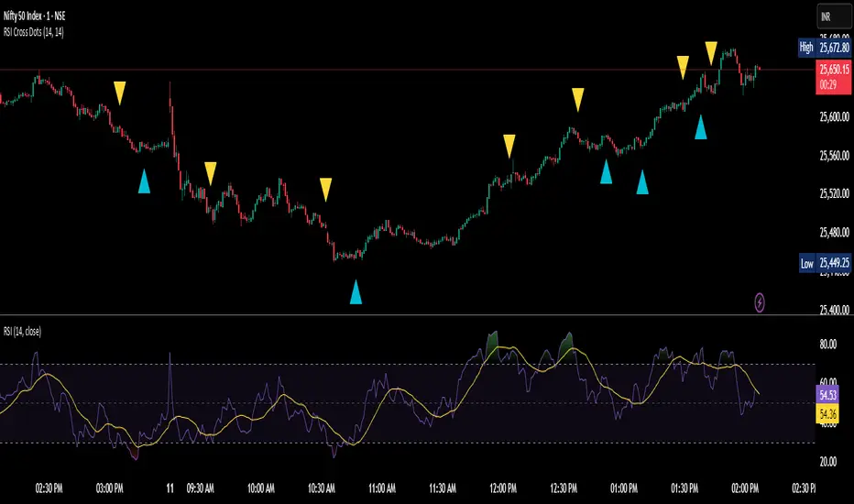Image resolution: width=854 pixels, height=504 pixels.
Task: Click the 09:30 AM time axis label
Action: [x=200, y=488]
